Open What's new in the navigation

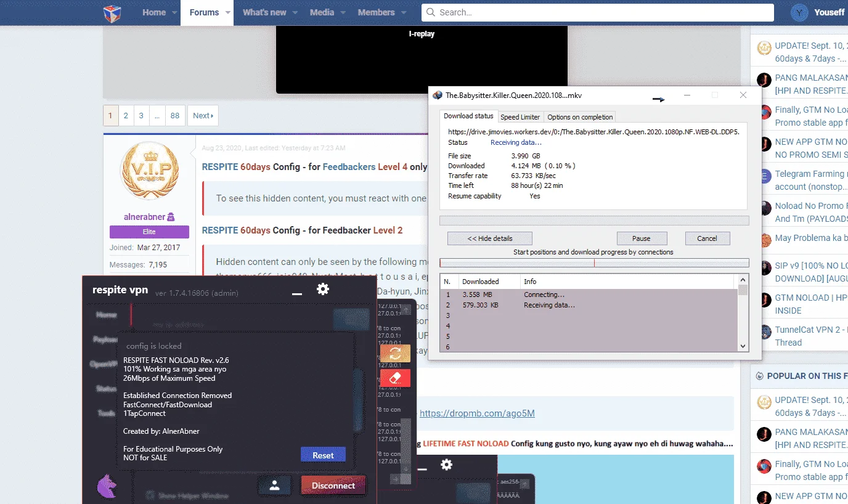(264, 12)
